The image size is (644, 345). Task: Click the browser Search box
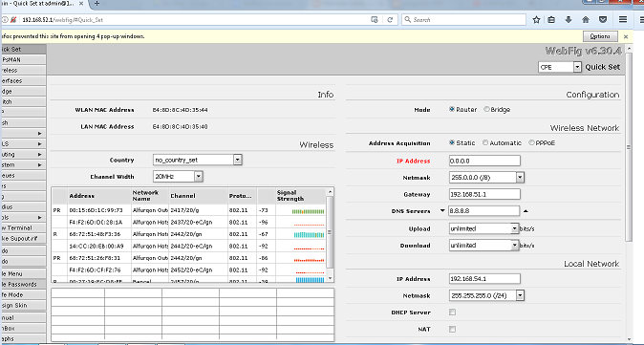point(463,20)
